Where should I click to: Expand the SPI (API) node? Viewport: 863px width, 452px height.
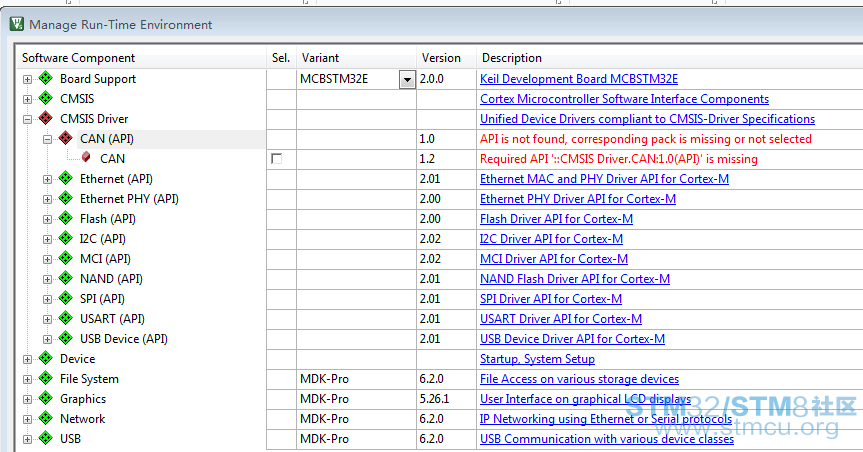tap(47, 299)
